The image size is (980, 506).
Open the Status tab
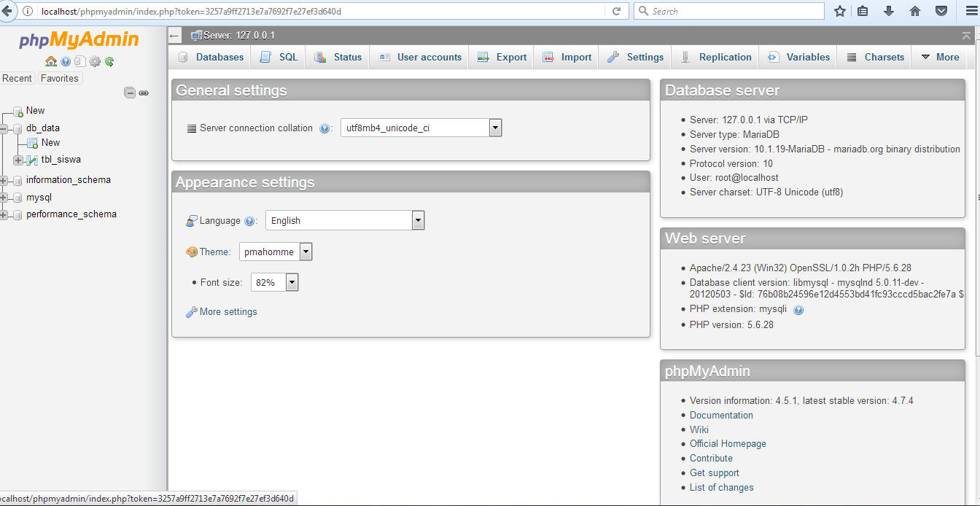coord(338,57)
